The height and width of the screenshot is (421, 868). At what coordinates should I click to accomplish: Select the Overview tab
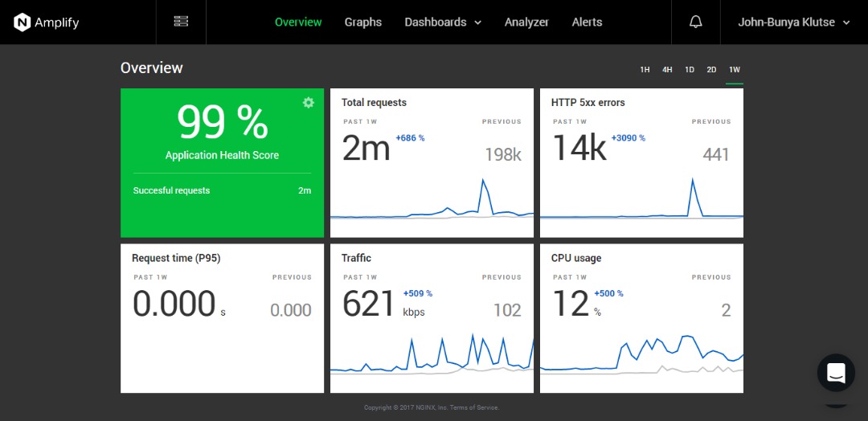298,22
